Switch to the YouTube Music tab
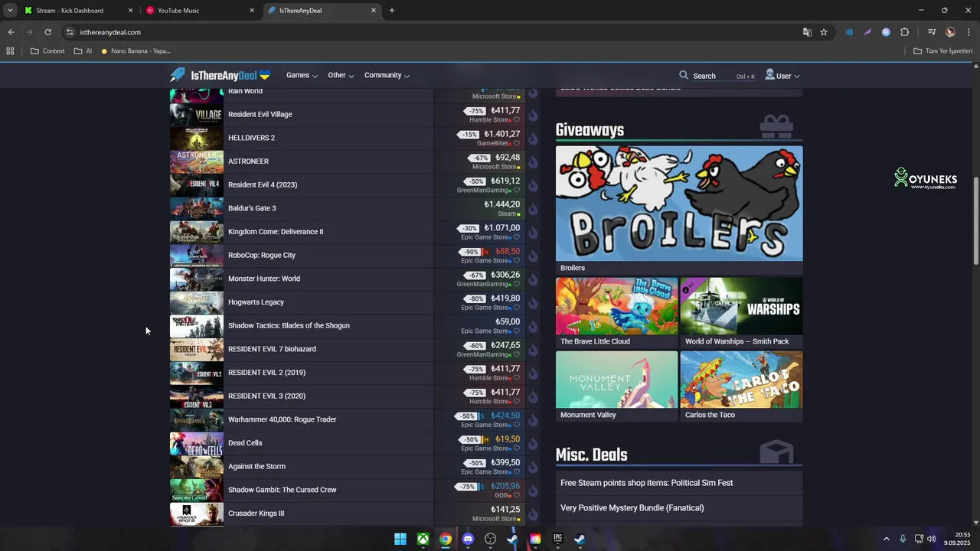The width and height of the screenshot is (980, 551). (201, 11)
